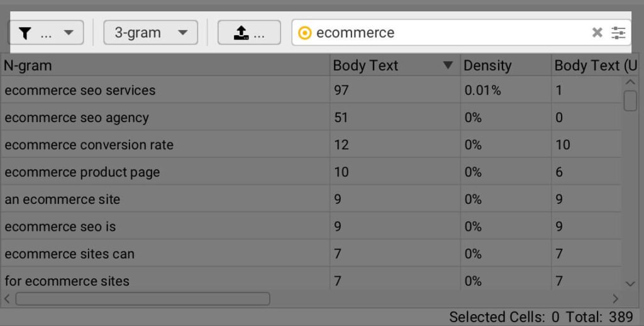Click the Body Text sort arrow
644x326 pixels.
pos(448,65)
